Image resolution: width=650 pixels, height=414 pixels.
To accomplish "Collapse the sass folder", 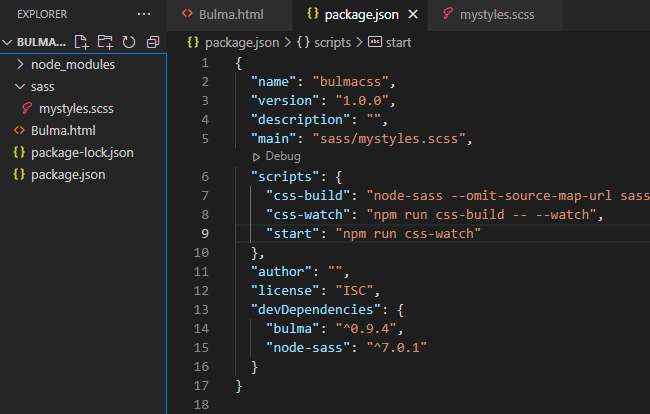I will point(83,86).
